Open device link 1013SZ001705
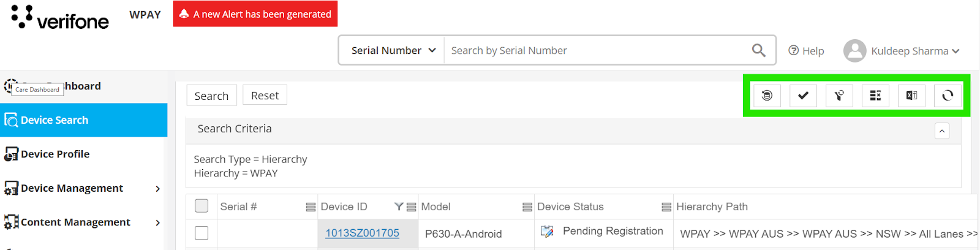Viewport: 980px width, 250px height. (x=362, y=233)
